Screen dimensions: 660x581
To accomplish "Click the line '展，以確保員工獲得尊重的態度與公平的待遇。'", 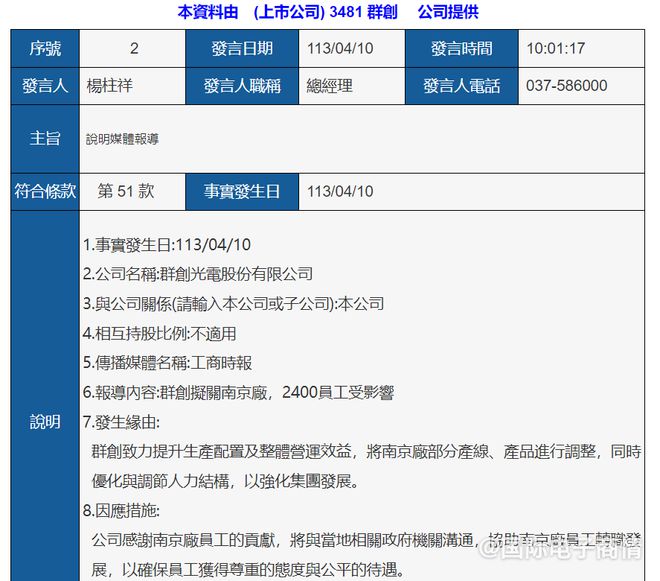I will point(248,570).
